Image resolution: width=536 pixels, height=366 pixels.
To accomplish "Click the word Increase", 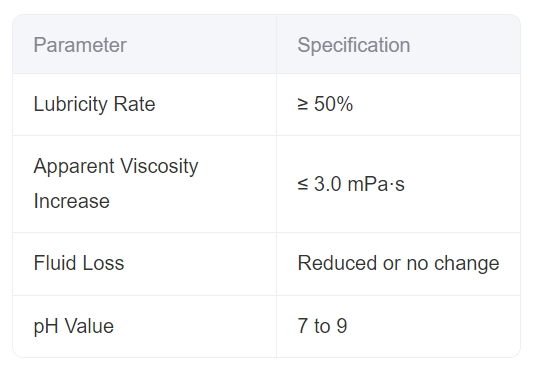I will click(x=71, y=201).
